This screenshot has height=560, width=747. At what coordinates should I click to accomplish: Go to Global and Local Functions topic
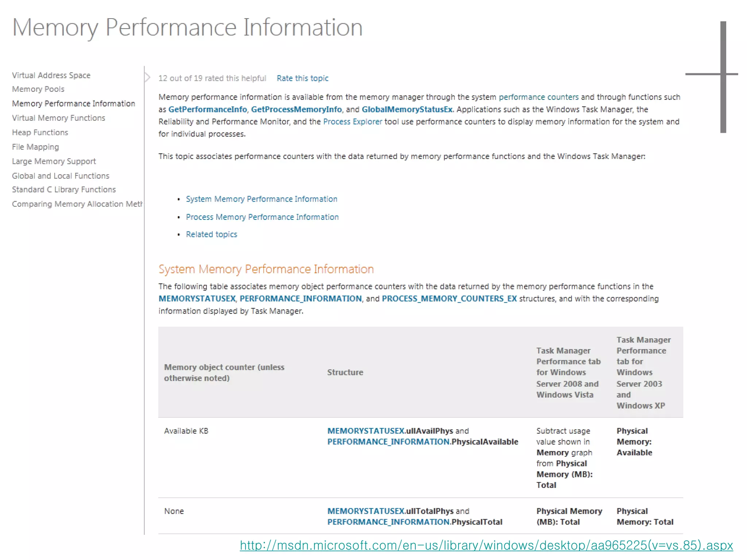coord(61,176)
